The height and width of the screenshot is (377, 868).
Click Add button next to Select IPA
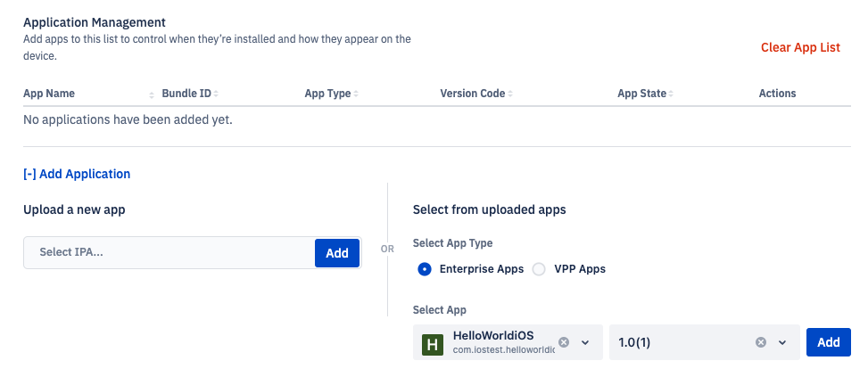tap(337, 253)
